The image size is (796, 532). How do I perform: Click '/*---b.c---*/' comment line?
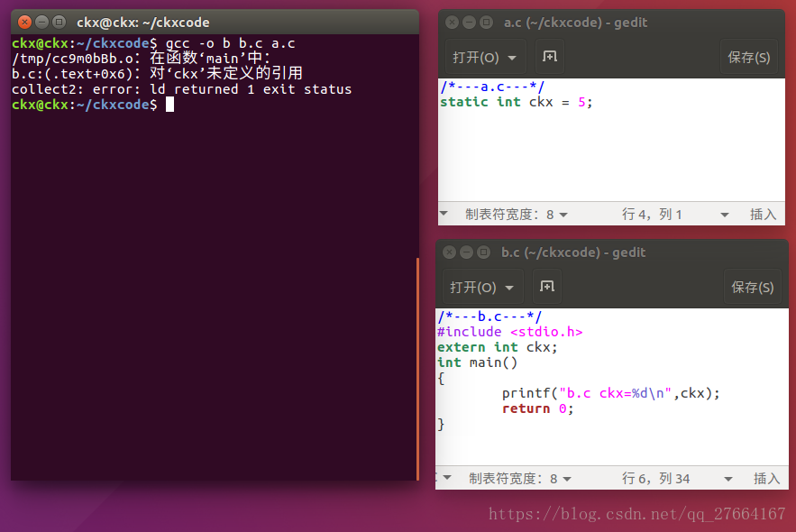[x=489, y=316]
